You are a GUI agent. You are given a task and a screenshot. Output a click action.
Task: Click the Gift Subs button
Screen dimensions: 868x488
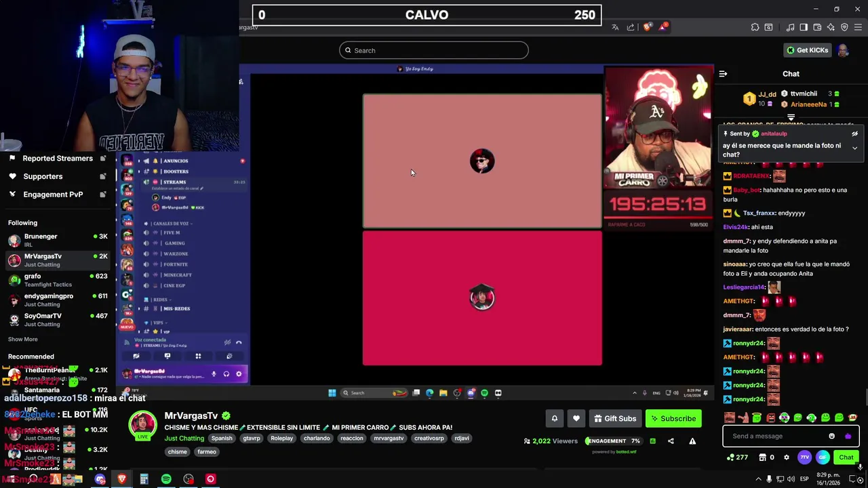614,419
